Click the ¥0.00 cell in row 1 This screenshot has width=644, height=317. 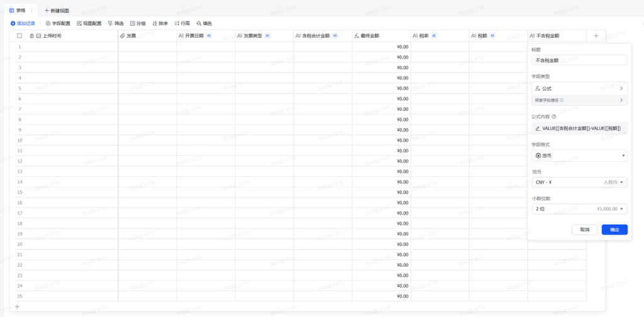382,47
